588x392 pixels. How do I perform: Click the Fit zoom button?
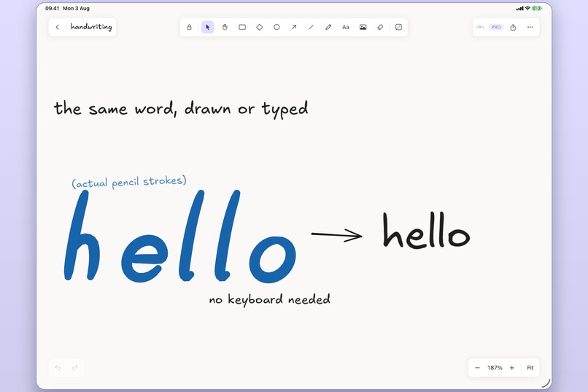tap(530, 368)
